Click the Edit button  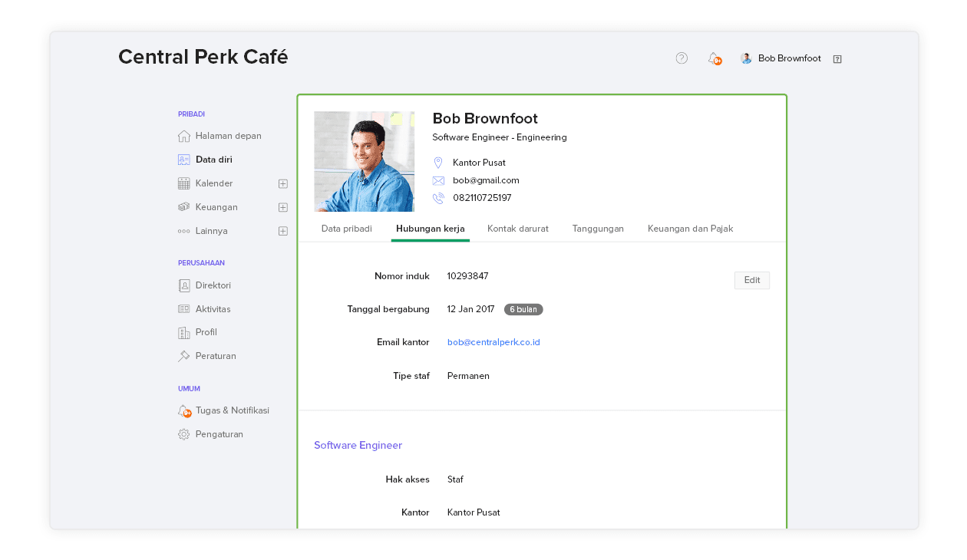point(752,280)
